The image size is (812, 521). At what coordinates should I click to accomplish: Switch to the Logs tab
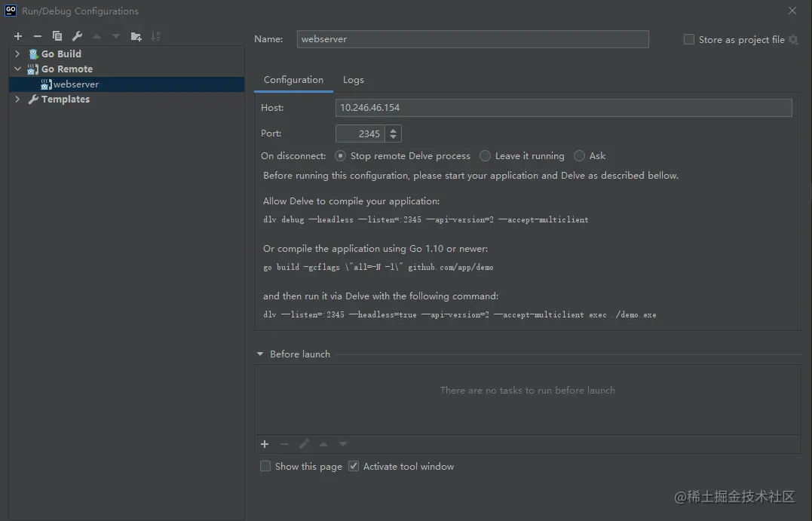click(353, 80)
